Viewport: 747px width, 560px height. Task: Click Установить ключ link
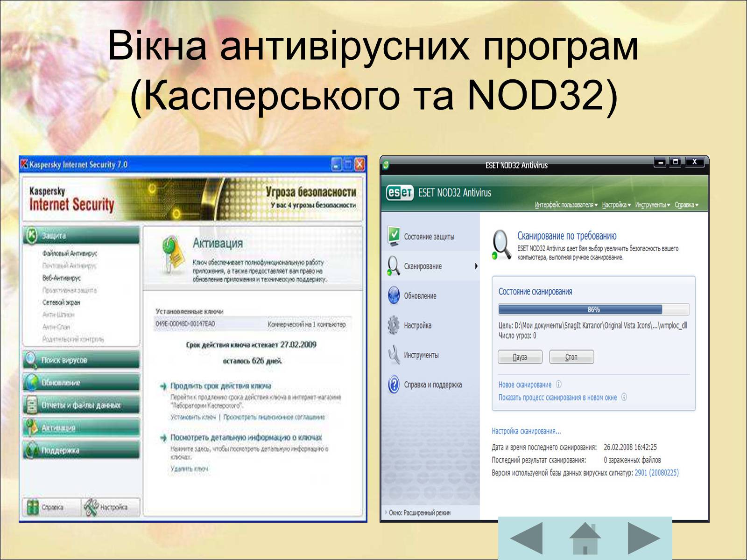[x=193, y=417]
